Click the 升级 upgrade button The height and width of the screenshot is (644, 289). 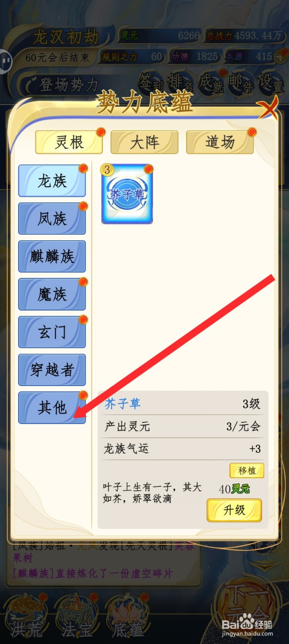pos(234,510)
